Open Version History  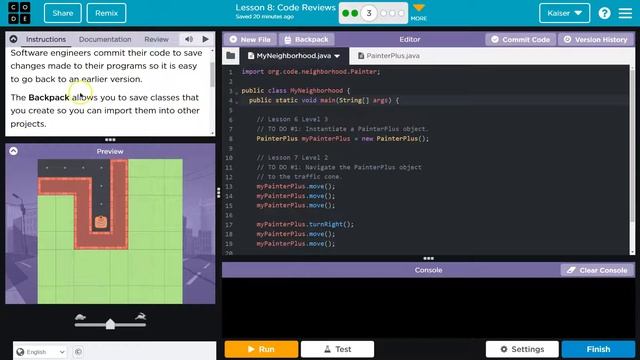(596, 40)
